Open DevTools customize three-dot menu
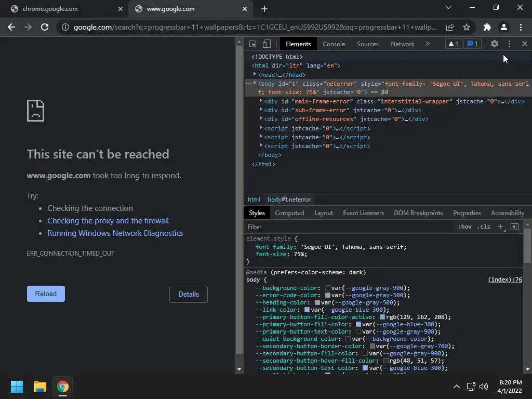 click(509, 44)
